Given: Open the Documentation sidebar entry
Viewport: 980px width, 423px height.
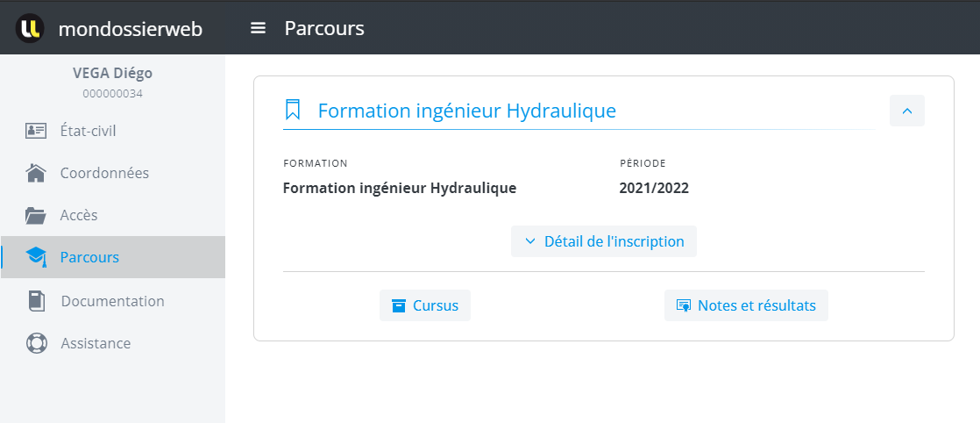Looking at the screenshot, I should [x=112, y=301].
